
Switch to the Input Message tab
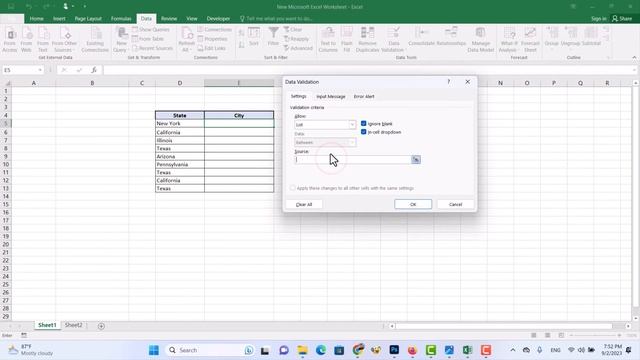coord(331,96)
